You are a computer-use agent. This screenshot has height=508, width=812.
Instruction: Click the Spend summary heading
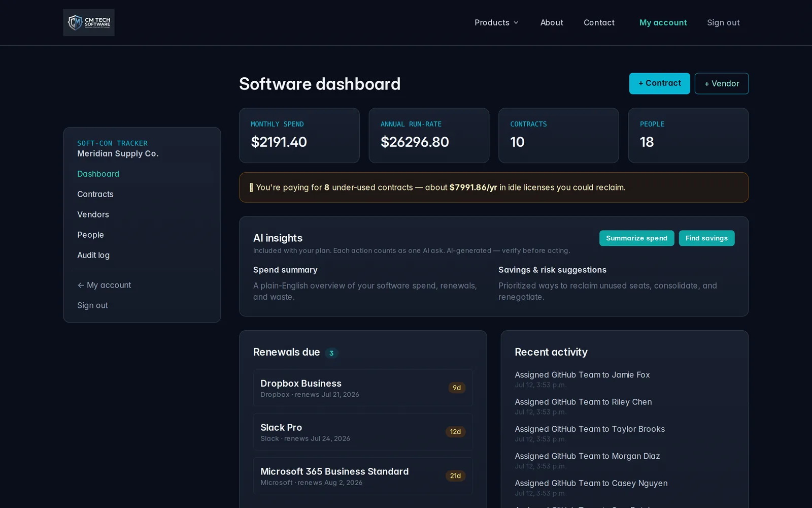285,270
